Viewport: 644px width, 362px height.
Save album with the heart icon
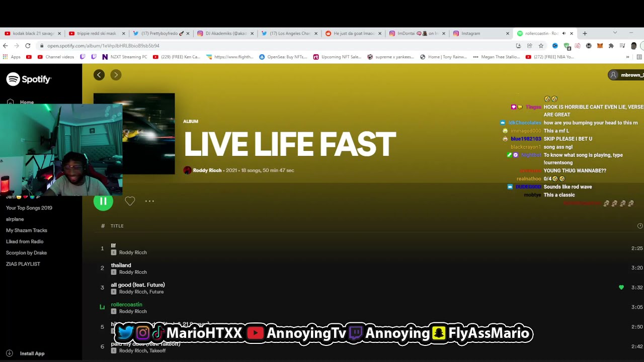click(130, 201)
